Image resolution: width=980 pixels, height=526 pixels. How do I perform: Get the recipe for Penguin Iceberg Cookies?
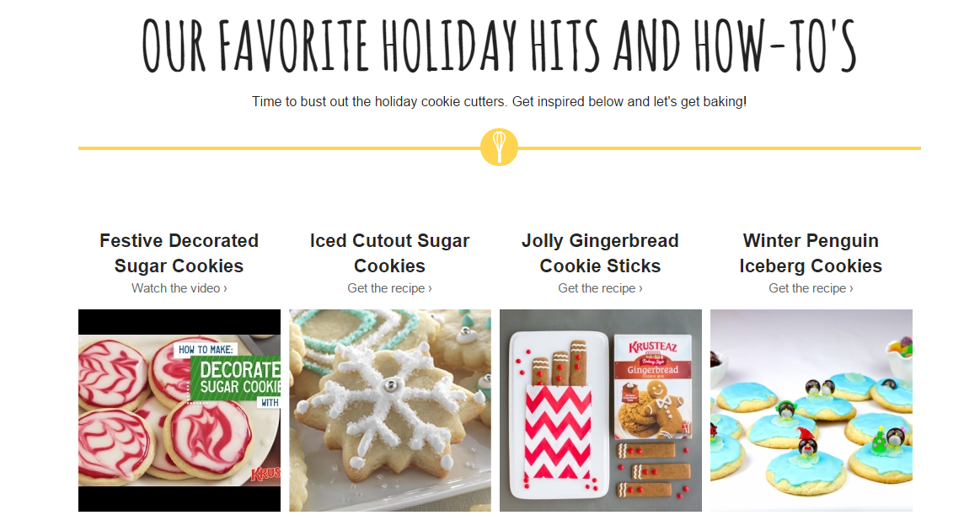(x=811, y=288)
